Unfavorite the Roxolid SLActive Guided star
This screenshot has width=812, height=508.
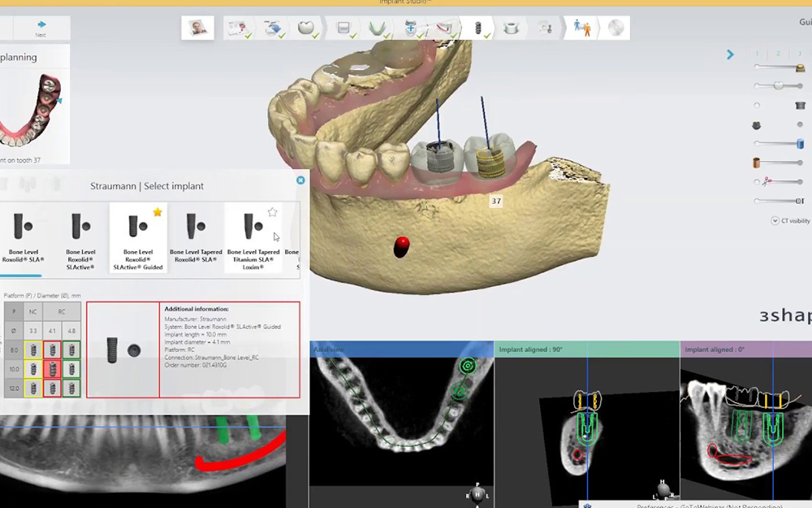[x=158, y=212]
